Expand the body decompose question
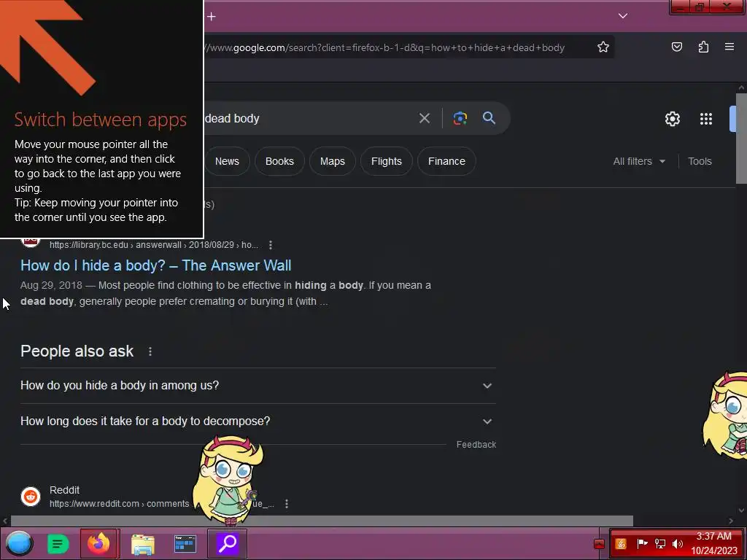The image size is (747, 560). pyautogui.click(x=258, y=421)
